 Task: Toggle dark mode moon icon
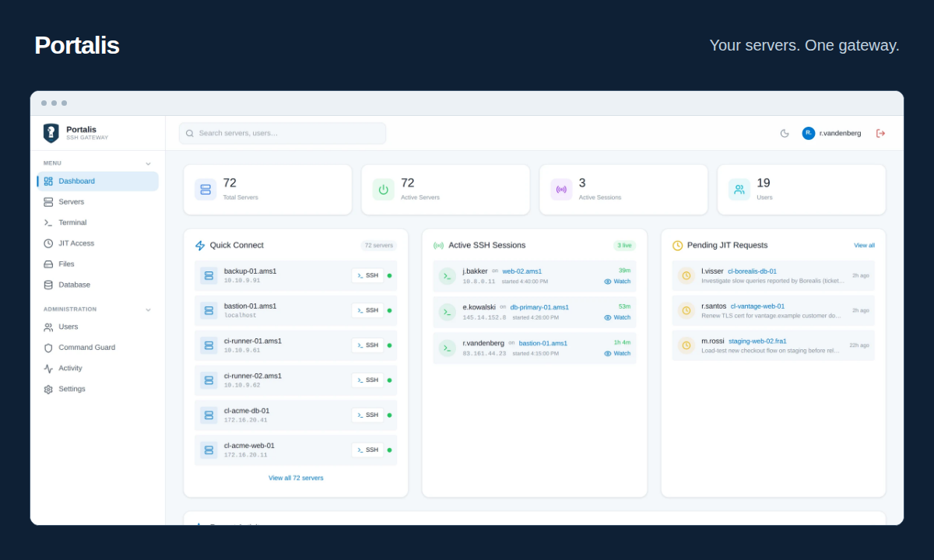click(785, 133)
